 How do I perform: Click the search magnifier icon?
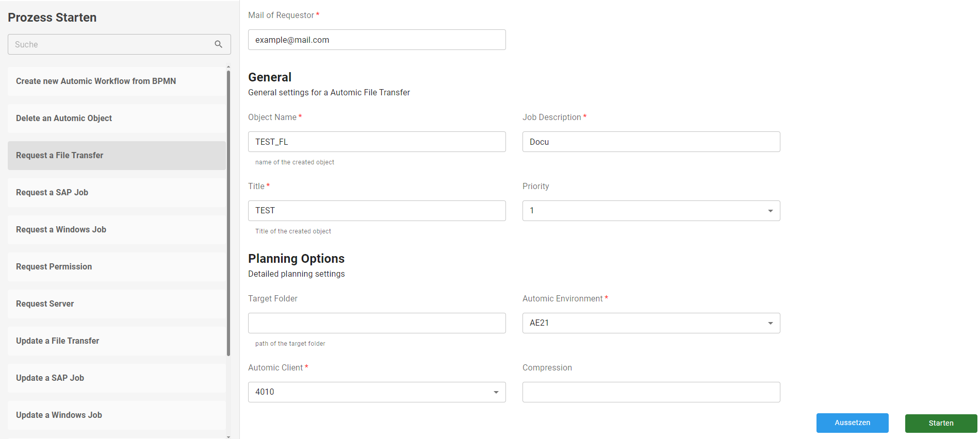pyautogui.click(x=219, y=44)
